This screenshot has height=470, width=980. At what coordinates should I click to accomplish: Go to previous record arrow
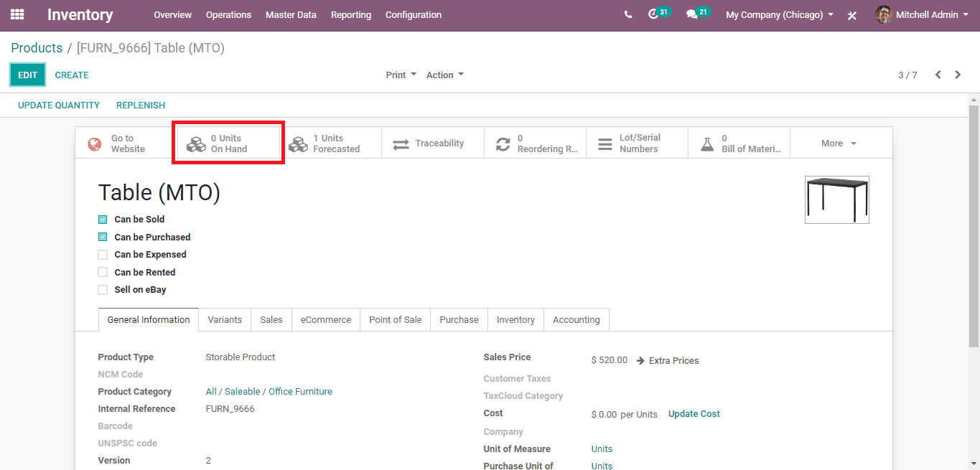(x=938, y=75)
